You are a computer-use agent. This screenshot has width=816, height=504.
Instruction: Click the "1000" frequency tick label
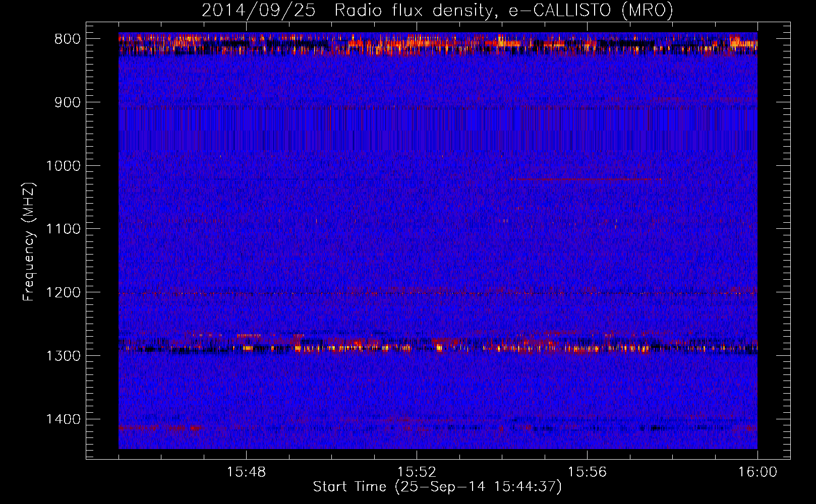click(63, 166)
